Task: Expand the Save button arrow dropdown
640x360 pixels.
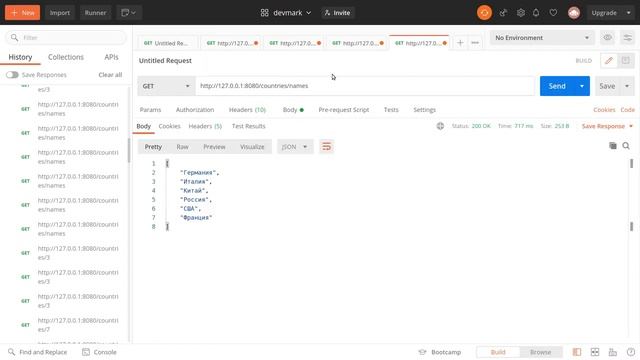Action: [627, 86]
